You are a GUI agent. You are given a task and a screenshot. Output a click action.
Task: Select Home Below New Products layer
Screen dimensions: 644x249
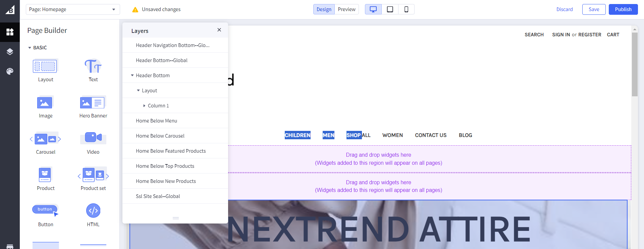tap(175, 181)
